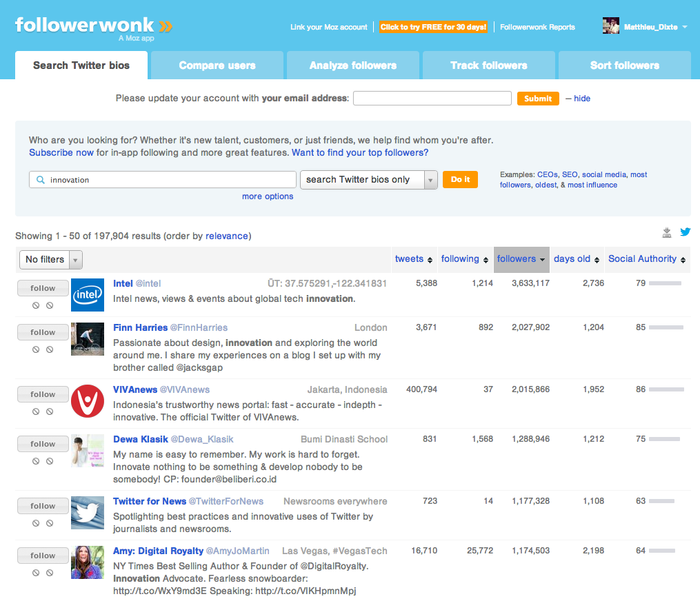The width and height of the screenshot is (700, 601).
Task: Switch to the Track followers tab
Action: click(489, 65)
